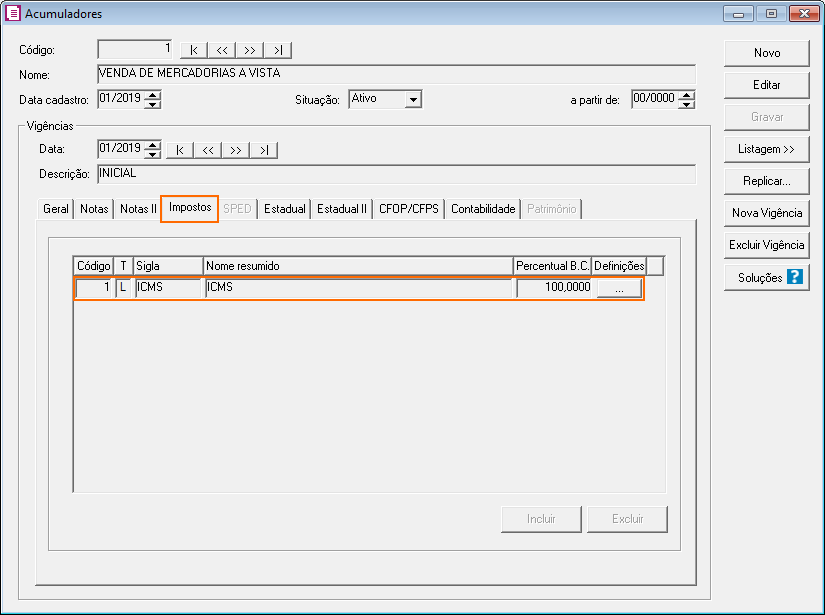This screenshot has width=825, height=615.
Task: Go to next record next to Código
Action: coord(250,50)
